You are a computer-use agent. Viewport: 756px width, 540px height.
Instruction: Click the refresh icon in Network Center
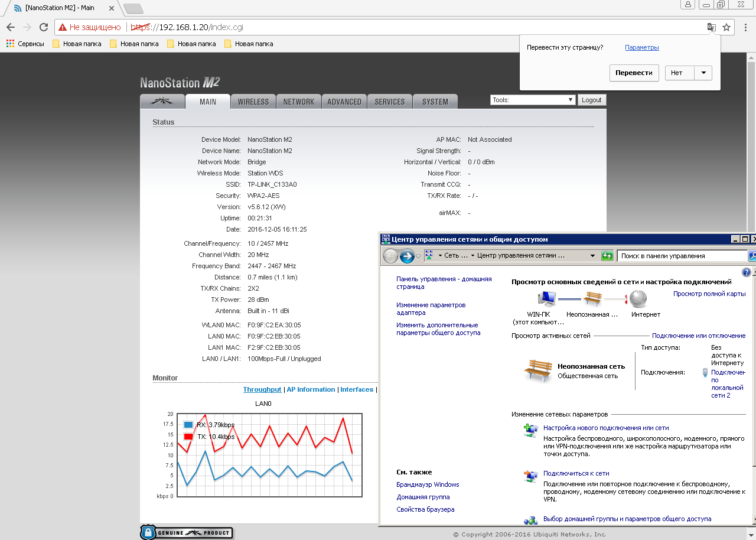click(x=607, y=256)
